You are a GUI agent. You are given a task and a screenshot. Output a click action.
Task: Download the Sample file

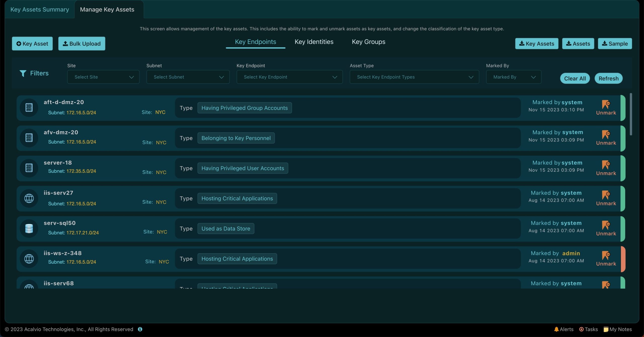[x=615, y=43]
